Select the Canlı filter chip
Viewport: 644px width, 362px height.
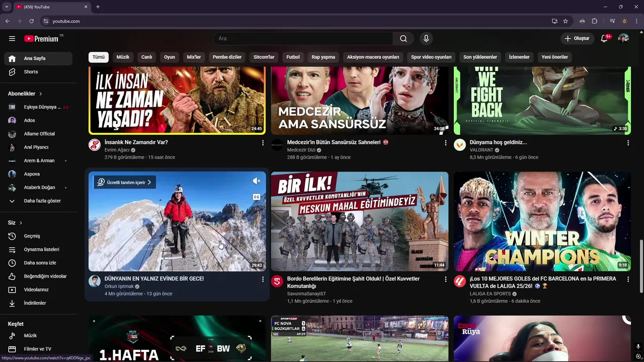pos(147,57)
